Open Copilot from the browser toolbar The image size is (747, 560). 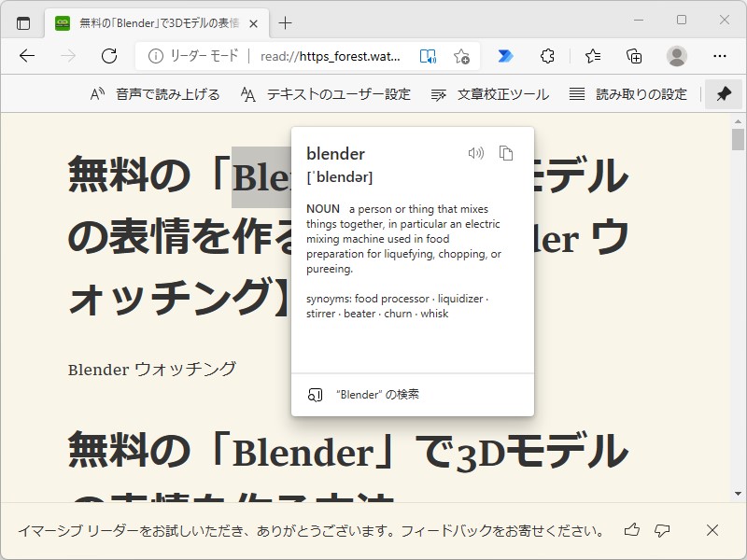point(505,56)
